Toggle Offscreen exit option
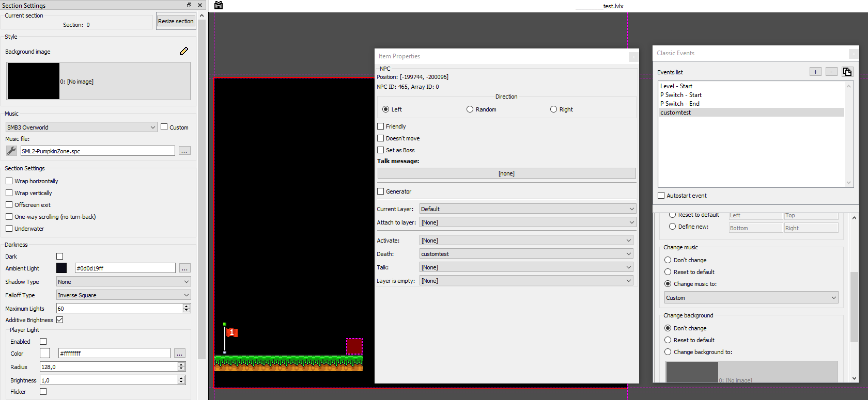Viewport: 868px width, 400px height. click(x=9, y=204)
